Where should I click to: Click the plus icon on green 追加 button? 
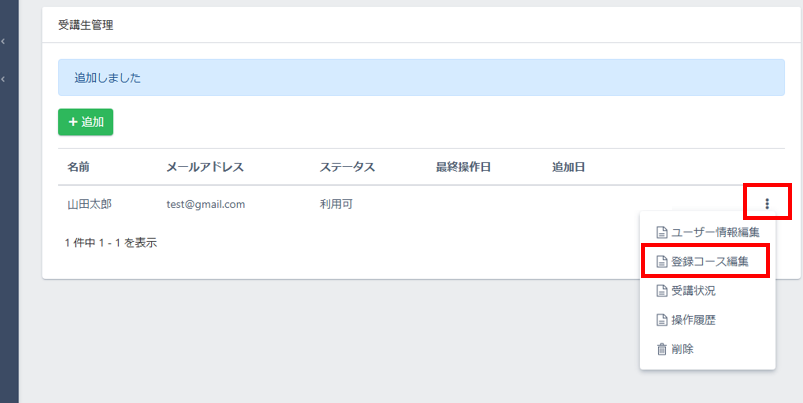72,122
